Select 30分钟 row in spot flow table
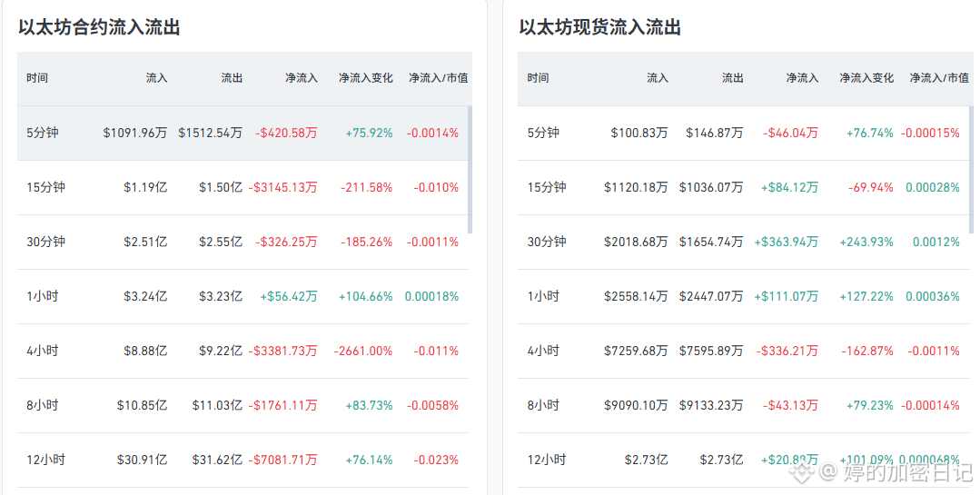 coord(743,242)
